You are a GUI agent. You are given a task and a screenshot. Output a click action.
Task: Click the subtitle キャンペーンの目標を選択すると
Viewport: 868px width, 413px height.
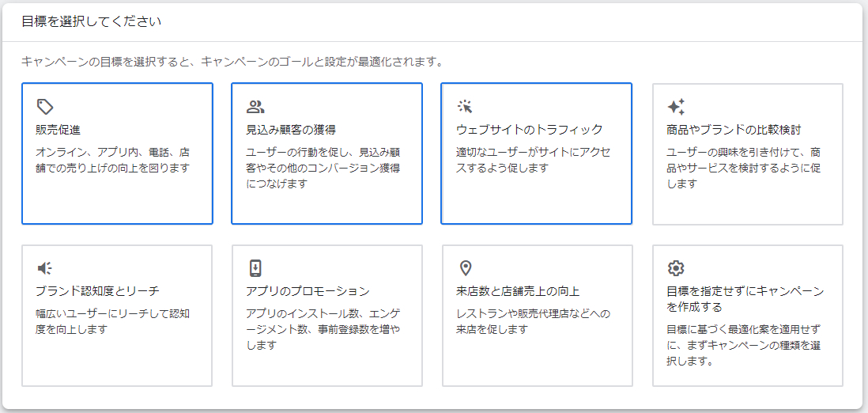pos(233,62)
